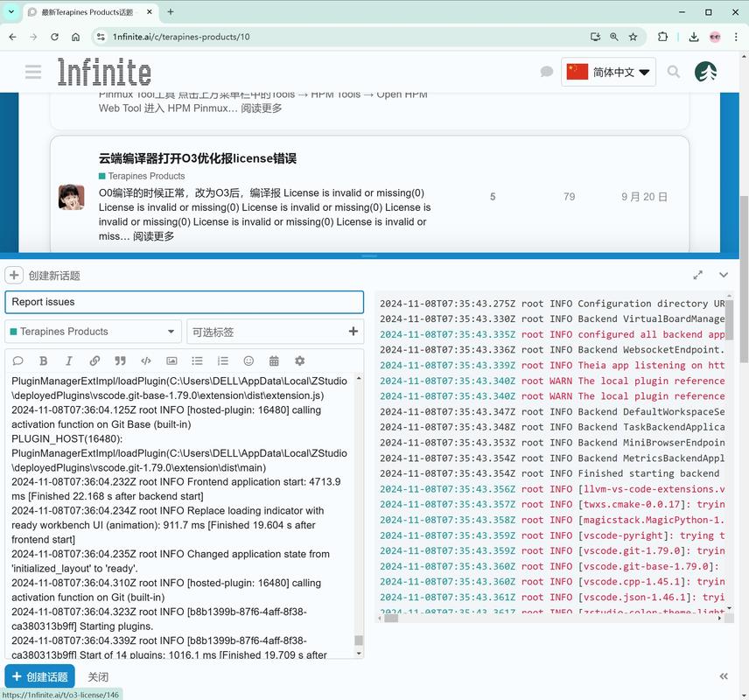
Task: Open topic 云端编译器打开O3优化报license错误
Action: tap(197, 158)
